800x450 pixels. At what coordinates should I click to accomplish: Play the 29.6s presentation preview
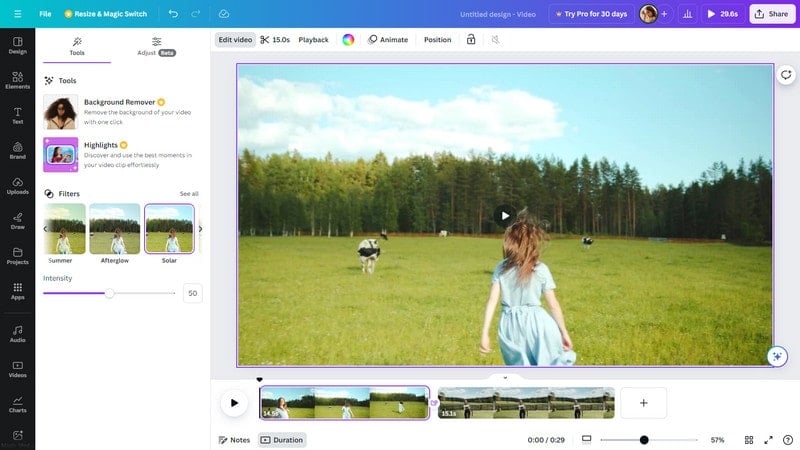point(722,14)
